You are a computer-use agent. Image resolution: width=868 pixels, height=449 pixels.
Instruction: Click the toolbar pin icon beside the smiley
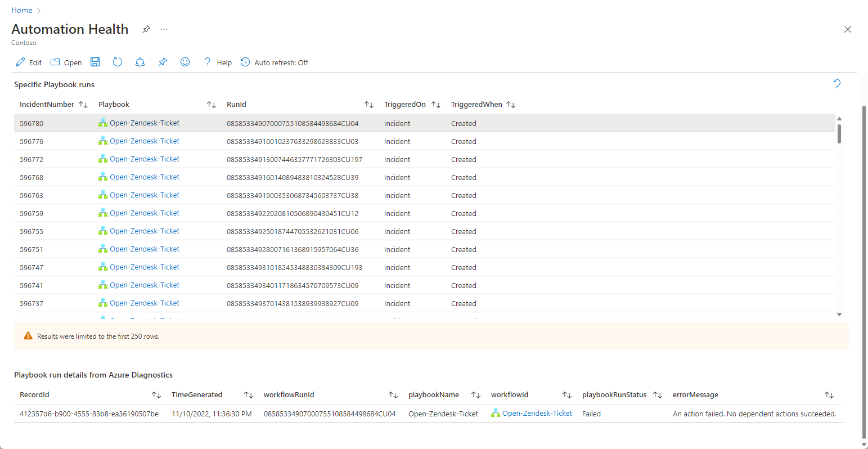[x=163, y=62]
